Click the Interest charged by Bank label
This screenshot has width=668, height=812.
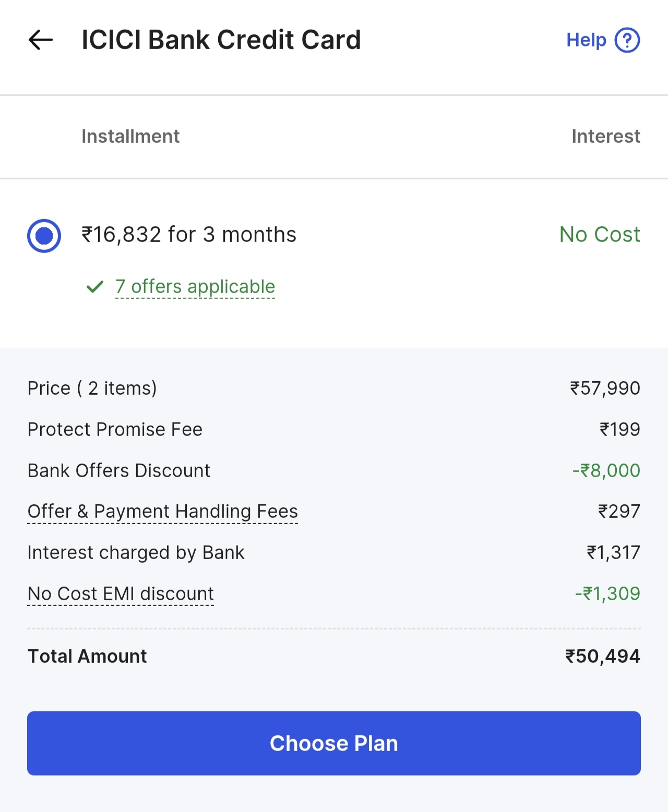click(x=136, y=553)
